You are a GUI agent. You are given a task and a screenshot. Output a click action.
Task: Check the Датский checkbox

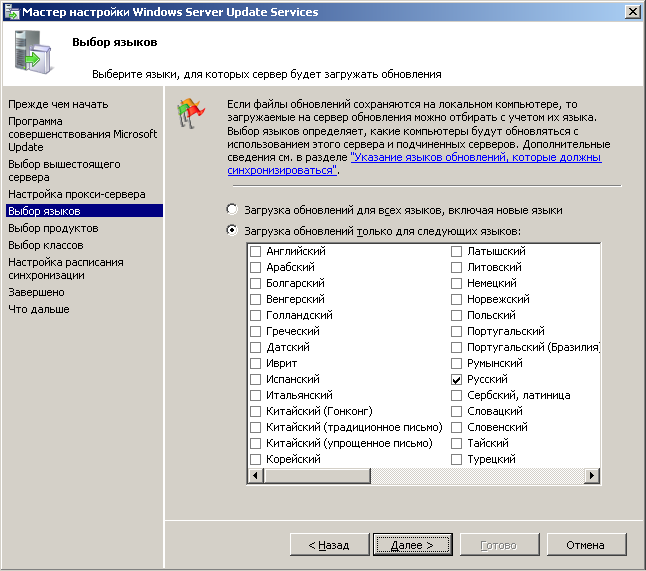coord(255,347)
